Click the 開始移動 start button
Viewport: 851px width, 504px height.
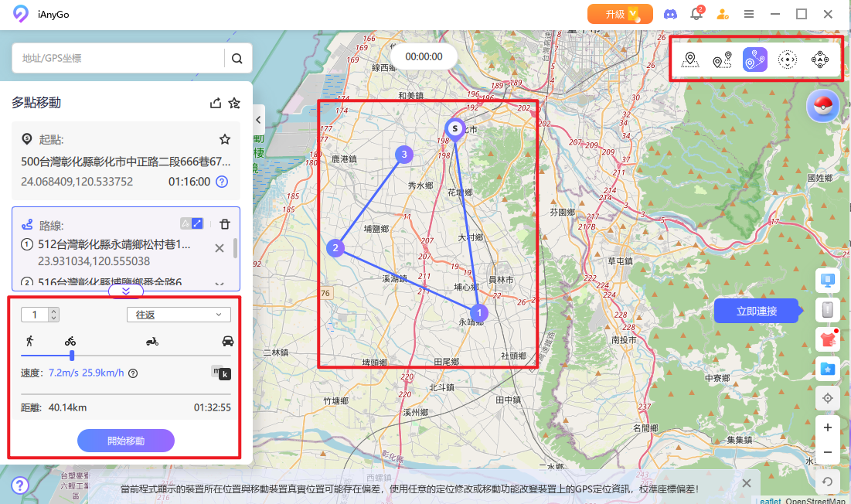[126, 441]
